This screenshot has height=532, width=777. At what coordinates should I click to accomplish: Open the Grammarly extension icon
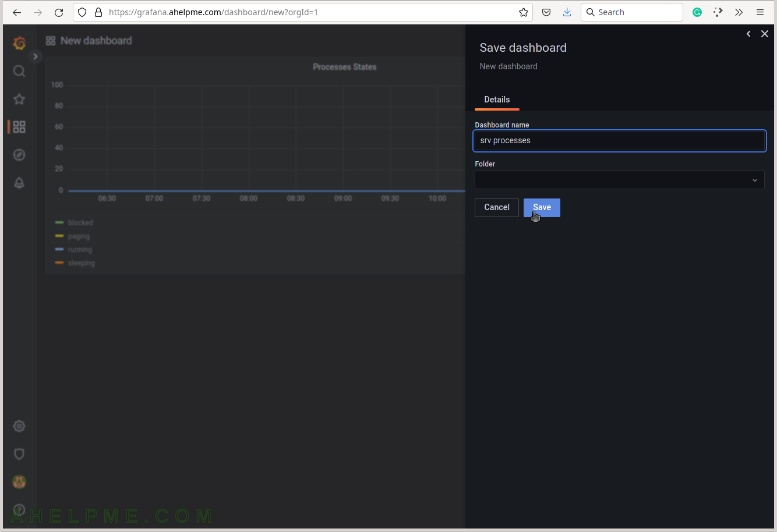click(697, 12)
